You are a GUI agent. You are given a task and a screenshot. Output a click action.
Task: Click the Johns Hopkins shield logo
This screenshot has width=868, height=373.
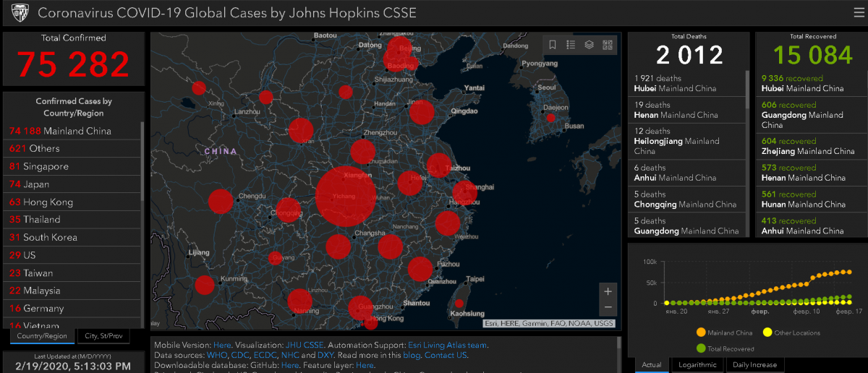[x=20, y=13]
